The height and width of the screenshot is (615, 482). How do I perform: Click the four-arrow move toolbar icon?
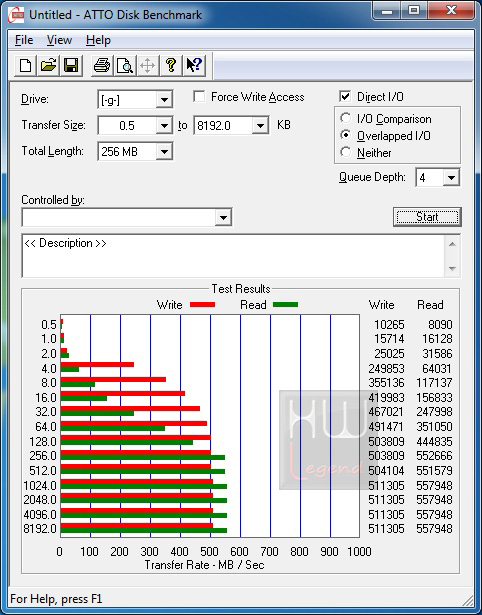[147, 65]
